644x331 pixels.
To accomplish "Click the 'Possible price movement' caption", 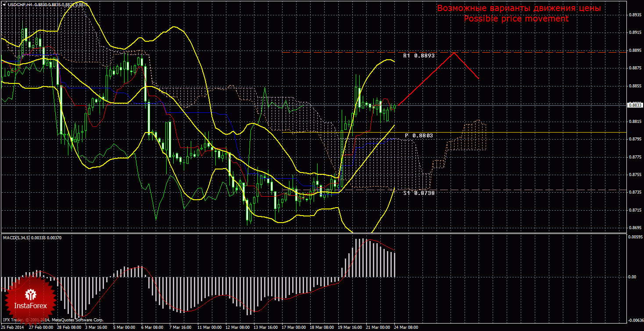I will (516, 18).
